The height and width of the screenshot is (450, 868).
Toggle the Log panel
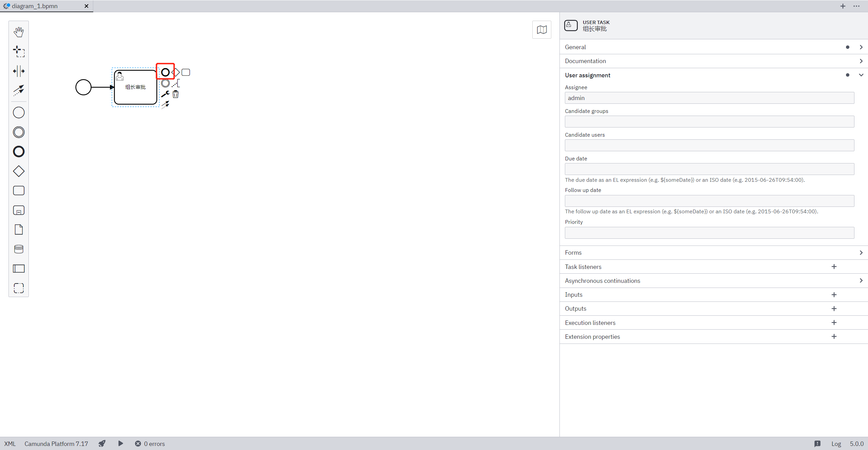836,444
